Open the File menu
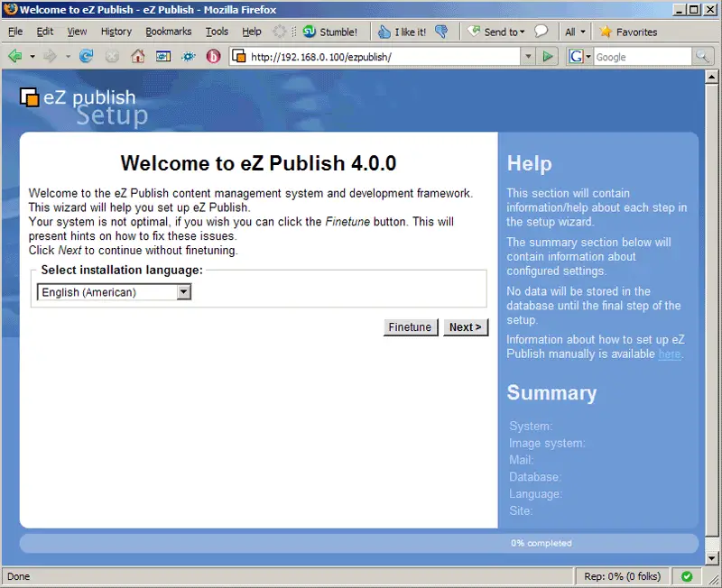 coord(15,32)
